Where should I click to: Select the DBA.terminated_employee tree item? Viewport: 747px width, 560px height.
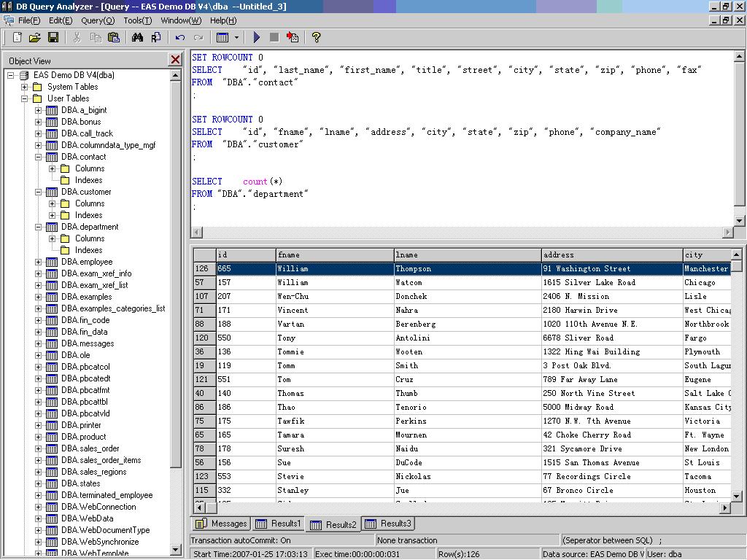[107, 495]
